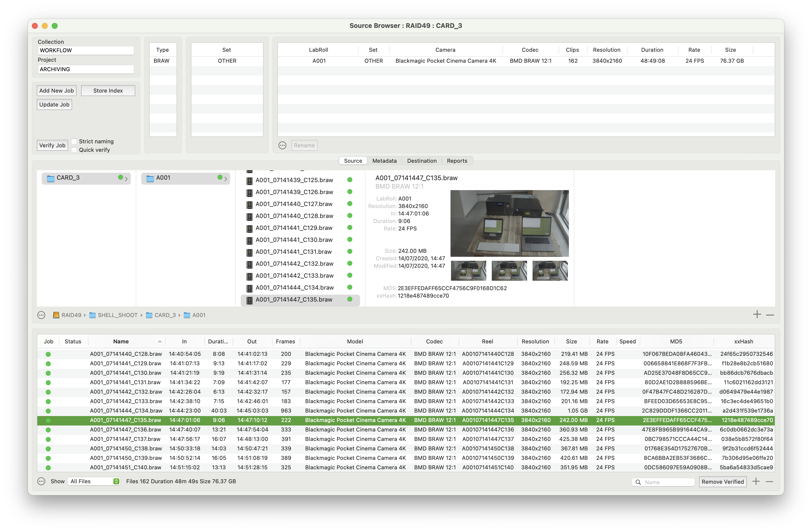The width and height of the screenshot is (812, 532).
Task: Click the Remove Verified button
Action: click(x=722, y=482)
